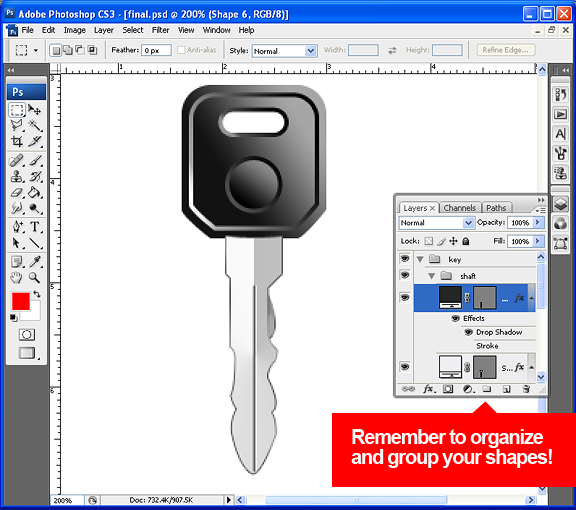Delete the selected layer
The image size is (576, 510).
(x=526, y=389)
